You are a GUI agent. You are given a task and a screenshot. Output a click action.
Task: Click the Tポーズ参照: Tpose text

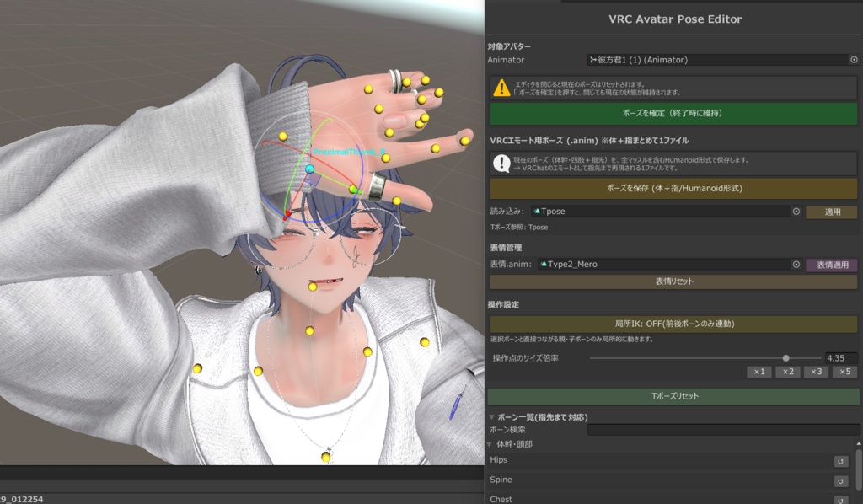pos(519,228)
